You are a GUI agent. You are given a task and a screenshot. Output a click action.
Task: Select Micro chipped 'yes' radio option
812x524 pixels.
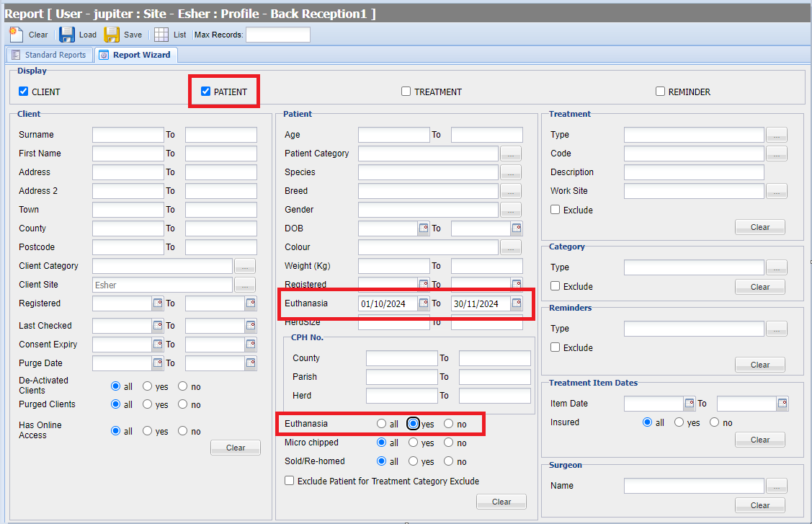(414, 442)
